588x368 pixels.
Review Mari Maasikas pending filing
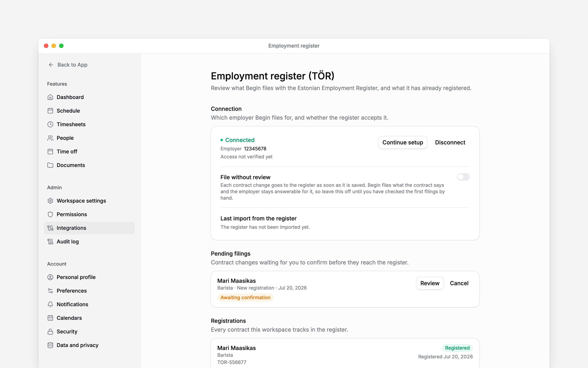pyautogui.click(x=430, y=283)
